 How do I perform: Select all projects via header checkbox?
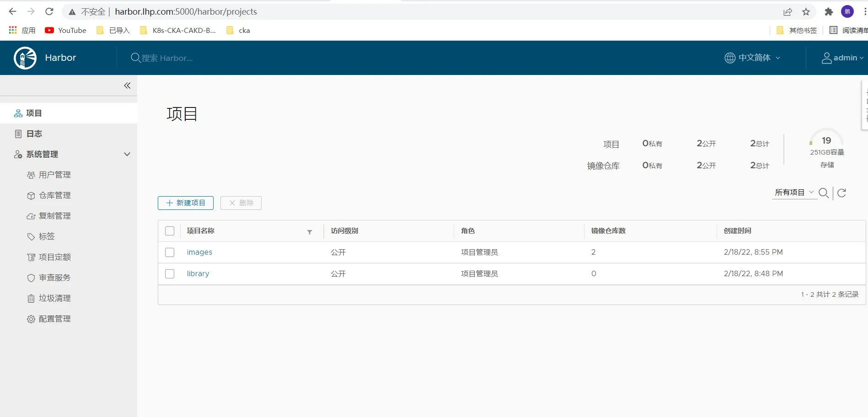point(170,231)
